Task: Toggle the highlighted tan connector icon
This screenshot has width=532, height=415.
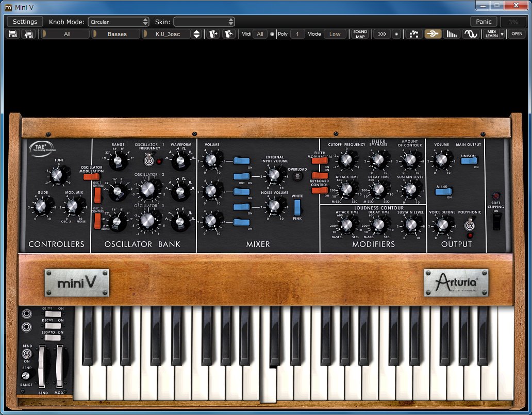Action: [433, 34]
